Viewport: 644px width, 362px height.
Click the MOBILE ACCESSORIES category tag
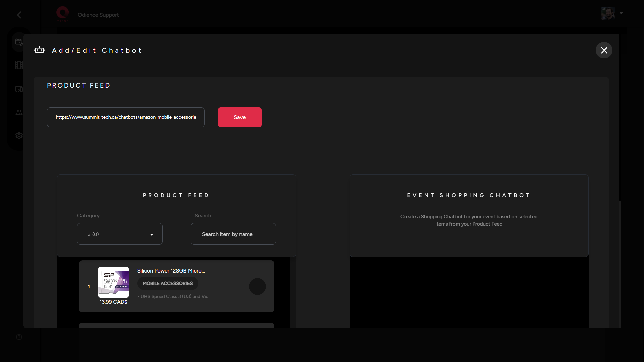(x=167, y=283)
